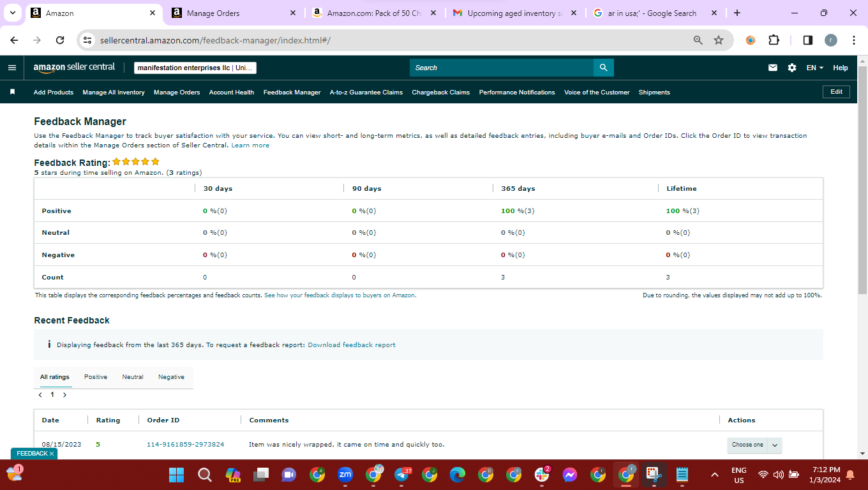The width and height of the screenshot is (868, 490).
Task: Select the Positive feedback tab
Action: (96, 377)
